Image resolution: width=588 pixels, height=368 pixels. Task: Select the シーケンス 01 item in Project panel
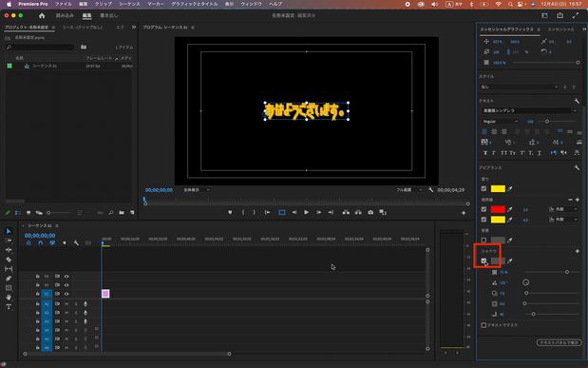coord(45,67)
